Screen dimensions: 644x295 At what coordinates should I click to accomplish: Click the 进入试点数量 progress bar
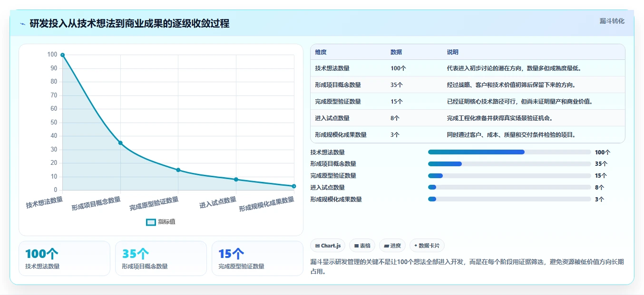(x=509, y=188)
